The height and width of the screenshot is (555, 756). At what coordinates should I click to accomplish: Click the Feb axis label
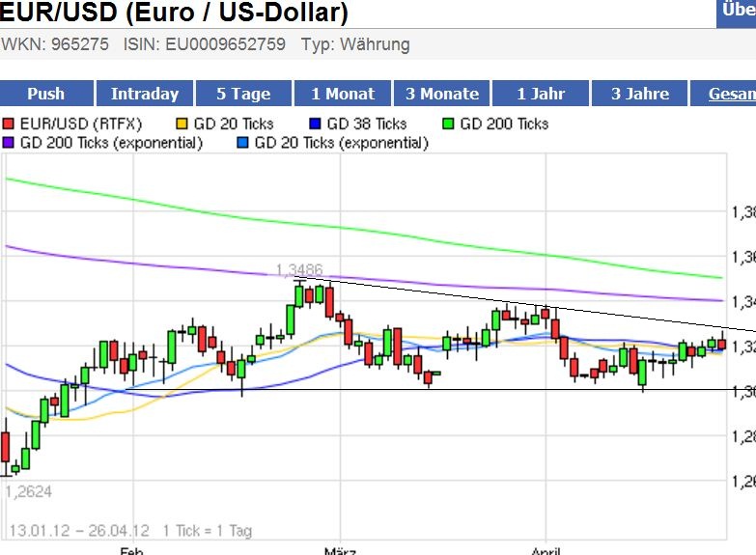pos(131,551)
